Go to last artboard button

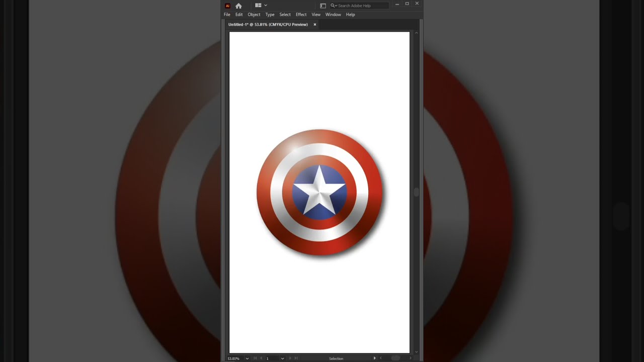pos(296,358)
